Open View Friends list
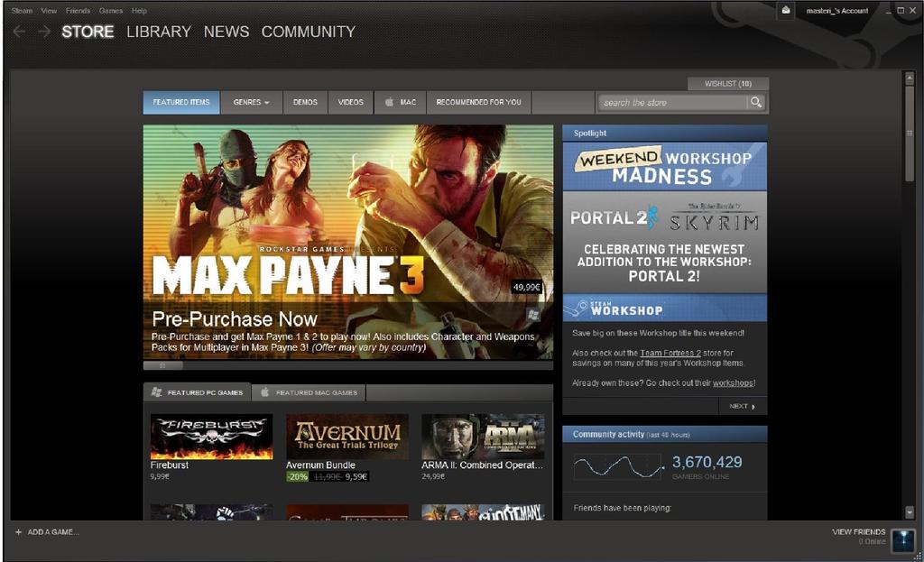This screenshot has height=562, width=924. pos(859,532)
